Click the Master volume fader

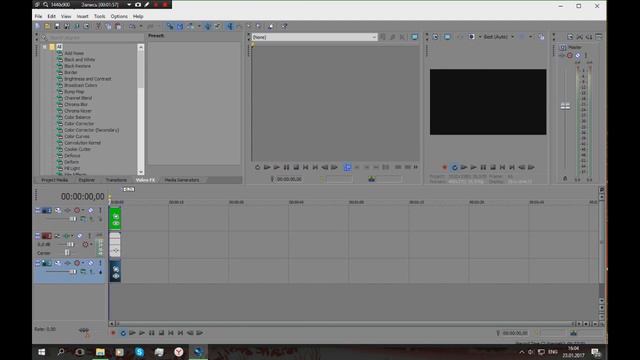[x=565, y=106]
